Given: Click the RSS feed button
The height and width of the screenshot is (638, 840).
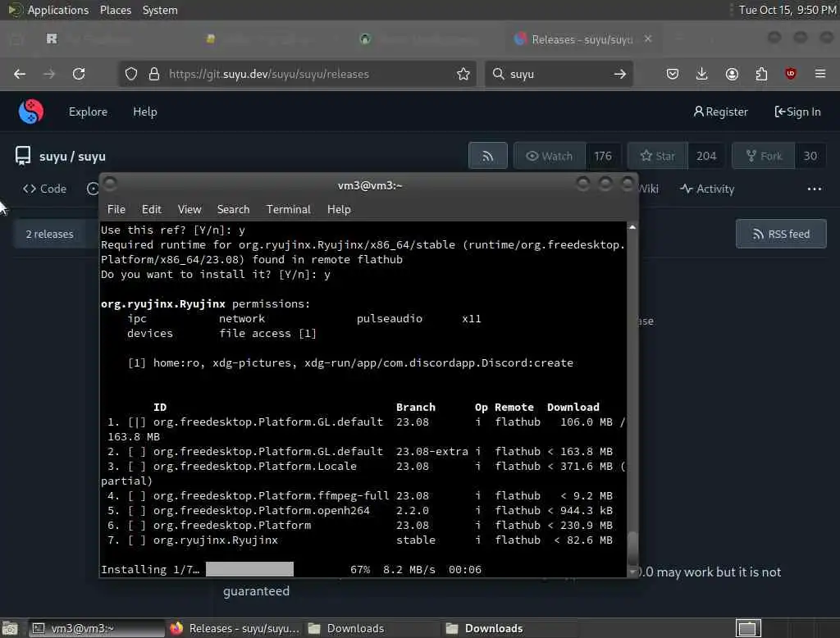Looking at the screenshot, I should tap(781, 234).
